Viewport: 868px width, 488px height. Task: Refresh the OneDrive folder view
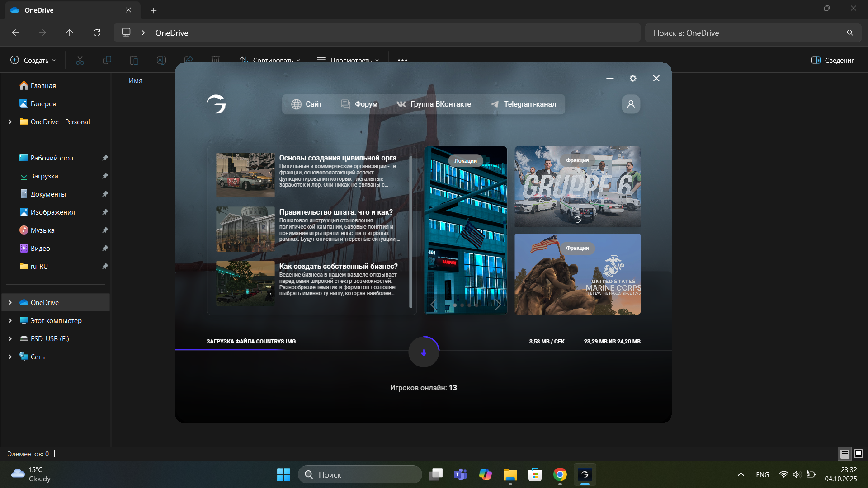(97, 33)
